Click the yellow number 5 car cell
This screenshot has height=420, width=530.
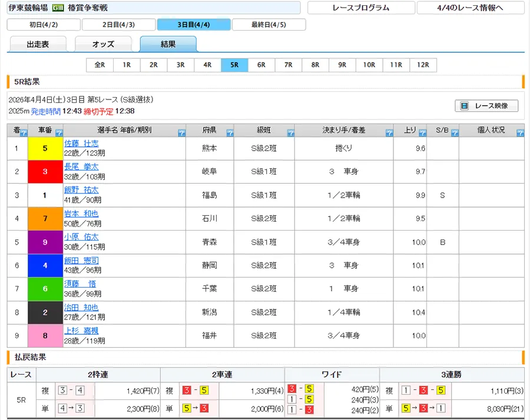(x=45, y=148)
